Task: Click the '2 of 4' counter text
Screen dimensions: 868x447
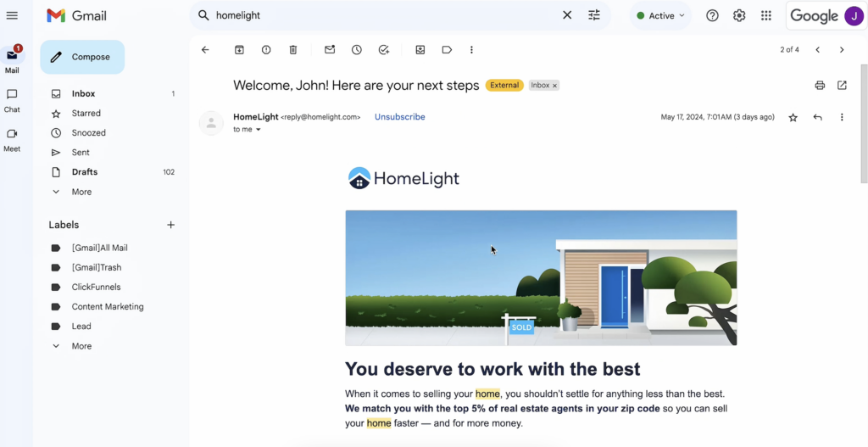Action: (x=789, y=50)
